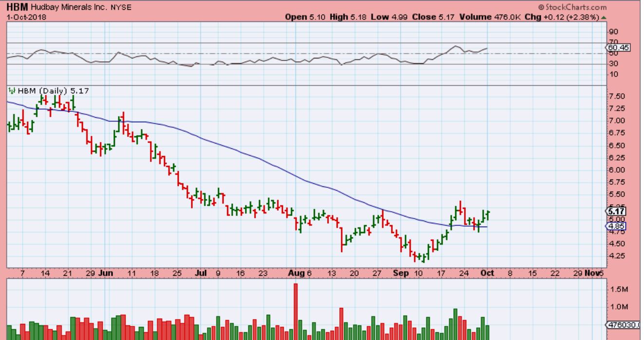
Task: Click the Oct month label on date axis
Action: point(488,273)
